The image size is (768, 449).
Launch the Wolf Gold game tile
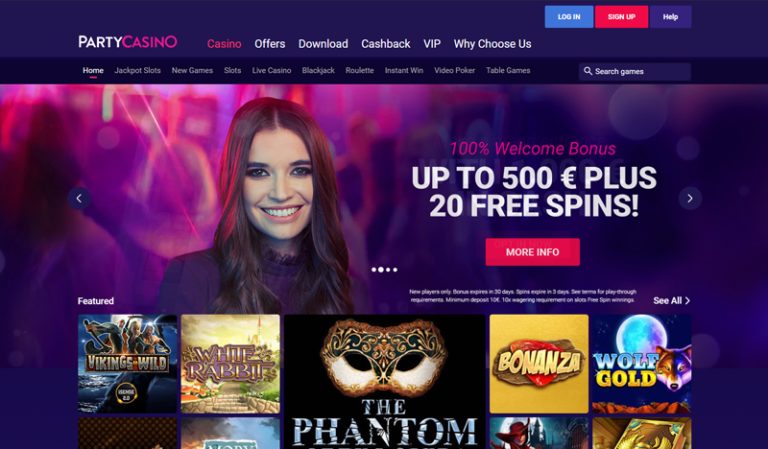[x=642, y=364]
